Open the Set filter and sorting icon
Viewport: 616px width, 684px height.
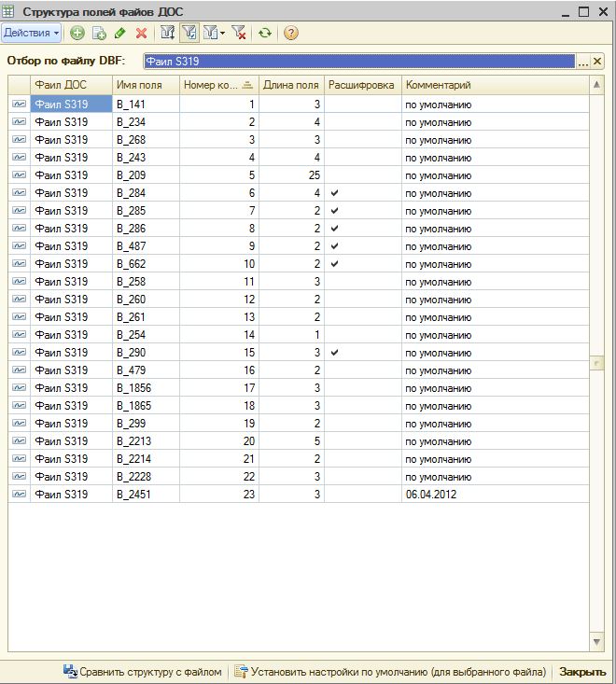coord(168,33)
